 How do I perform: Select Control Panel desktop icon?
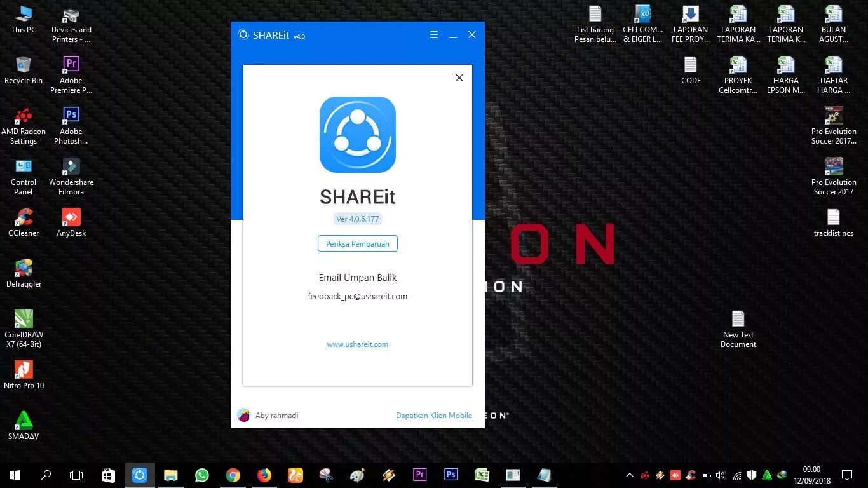24,177
